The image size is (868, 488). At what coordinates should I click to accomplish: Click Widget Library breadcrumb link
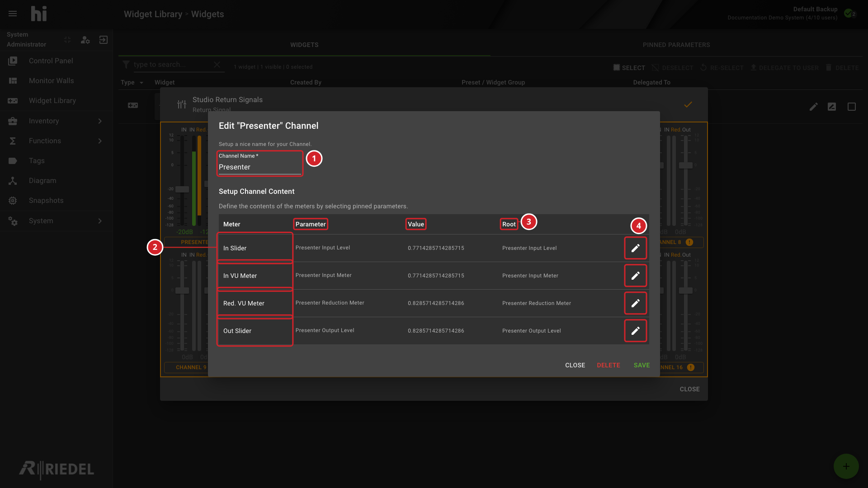(x=153, y=14)
